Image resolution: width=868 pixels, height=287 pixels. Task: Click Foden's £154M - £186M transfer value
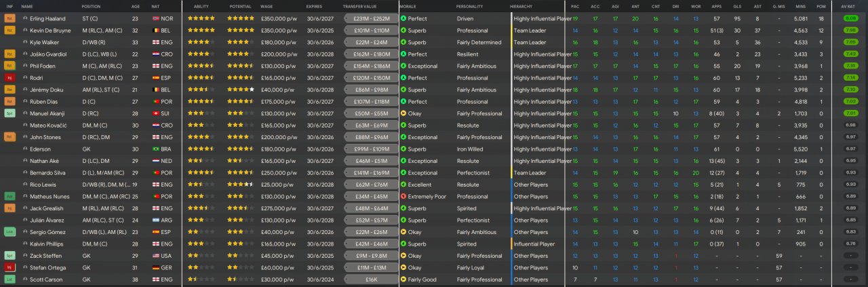point(372,66)
